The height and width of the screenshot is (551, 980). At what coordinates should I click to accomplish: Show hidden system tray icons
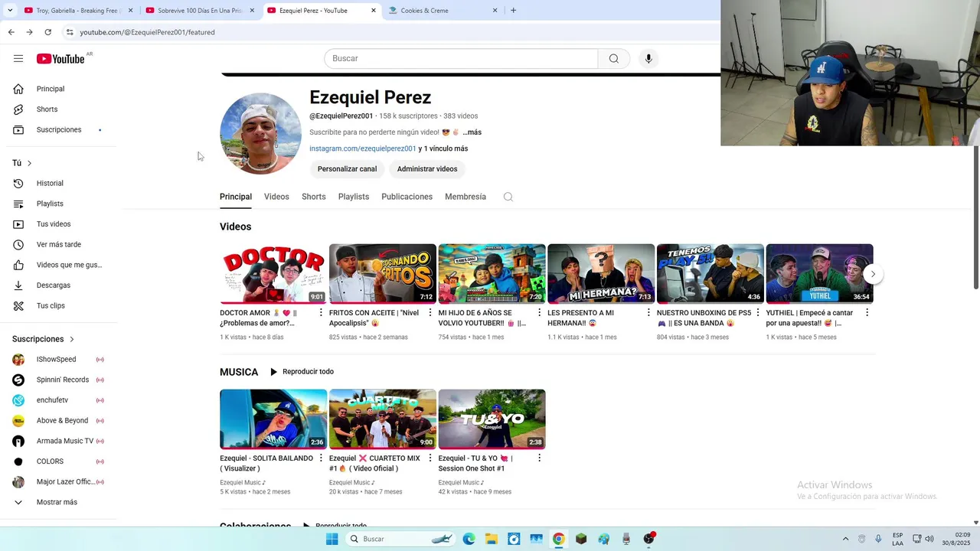(x=845, y=539)
